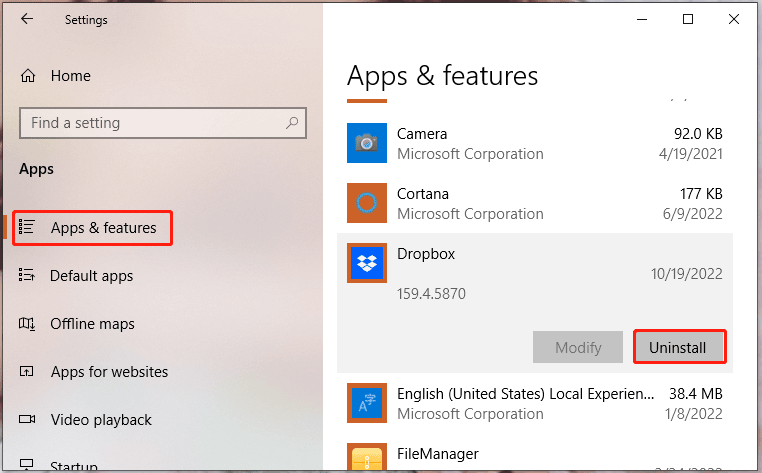Open Offline maps settings
The height and width of the screenshot is (473, 762).
pos(92,324)
